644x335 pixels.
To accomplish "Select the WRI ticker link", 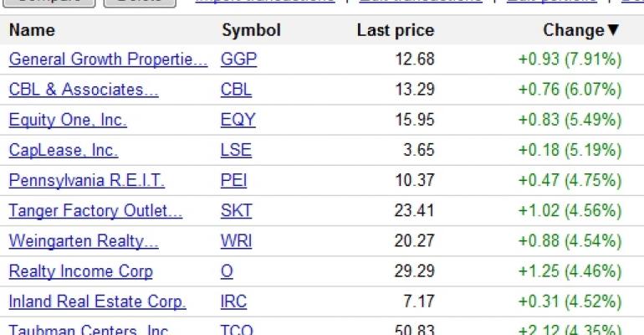I will (236, 241).
